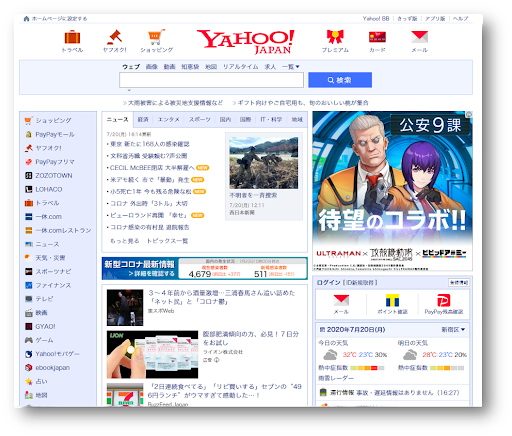Open PayPayフリマ in the sidebar
Image resolution: width=512 pixels, height=436 pixels.
[55, 162]
